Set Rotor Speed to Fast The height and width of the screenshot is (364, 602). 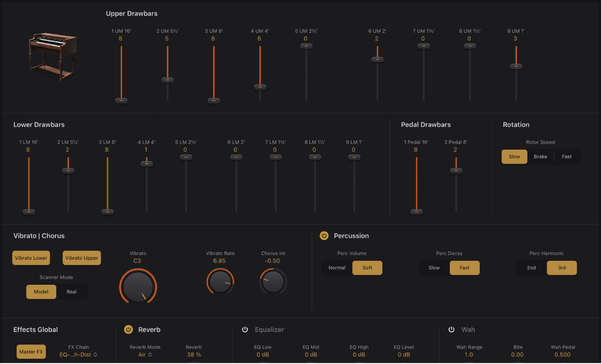pos(567,156)
